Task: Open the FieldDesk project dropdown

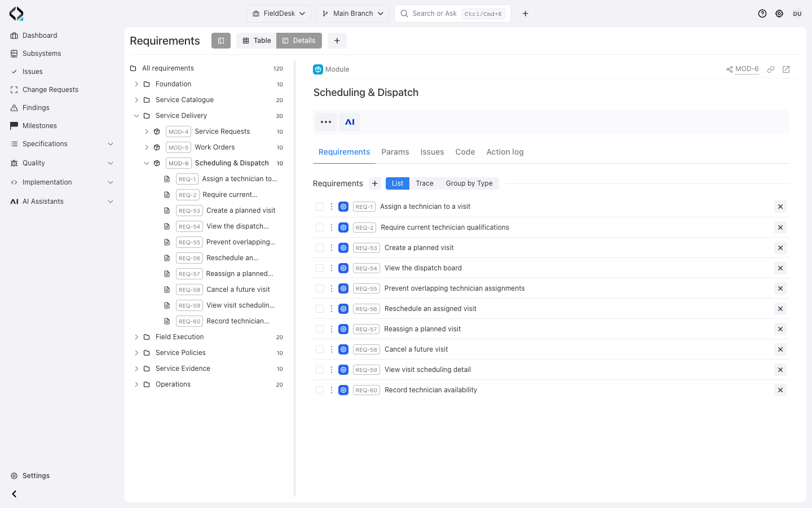Action: (x=279, y=14)
